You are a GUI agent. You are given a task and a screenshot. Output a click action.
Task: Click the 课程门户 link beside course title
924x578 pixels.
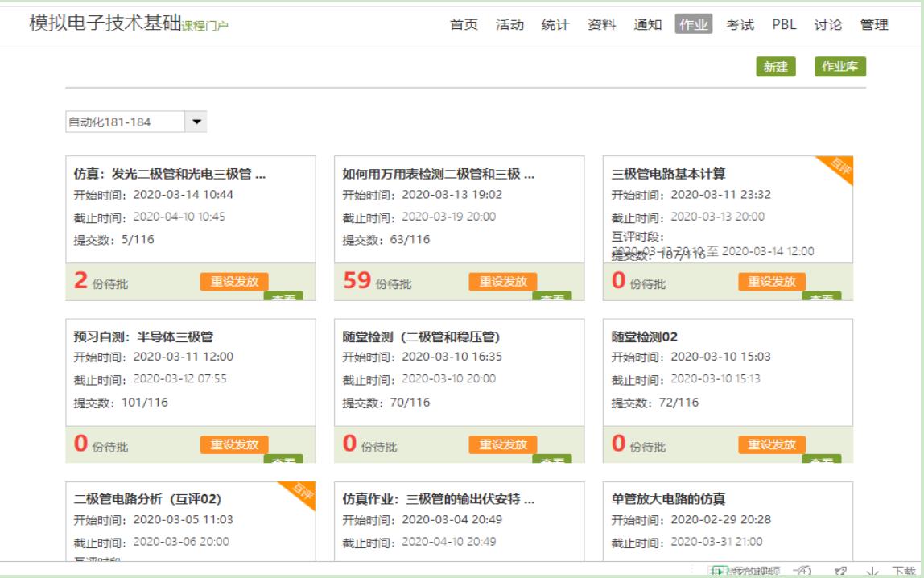pyautogui.click(x=205, y=26)
